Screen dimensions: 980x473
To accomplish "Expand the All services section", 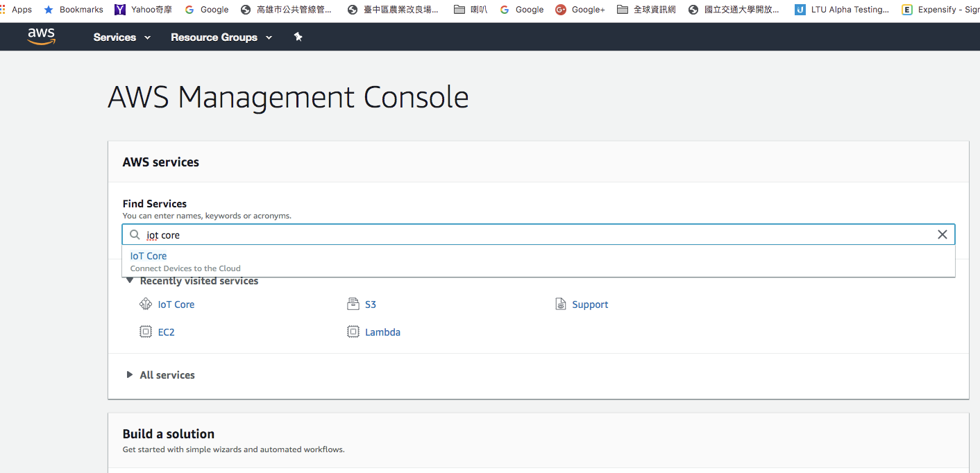I will point(130,375).
